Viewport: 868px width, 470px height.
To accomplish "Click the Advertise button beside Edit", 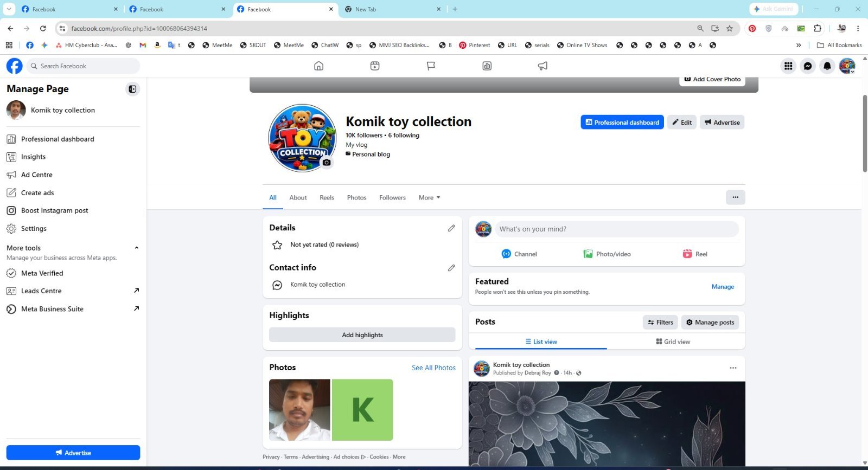I will 722,123.
